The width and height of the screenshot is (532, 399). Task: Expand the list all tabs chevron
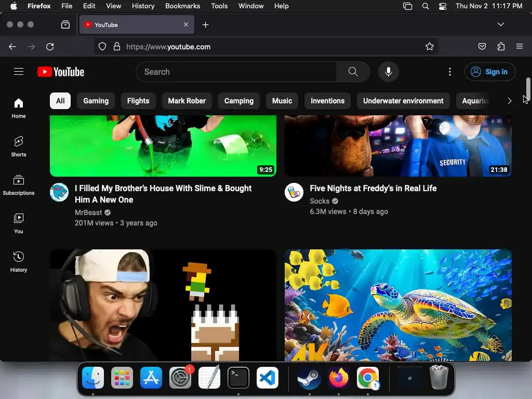point(500,24)
